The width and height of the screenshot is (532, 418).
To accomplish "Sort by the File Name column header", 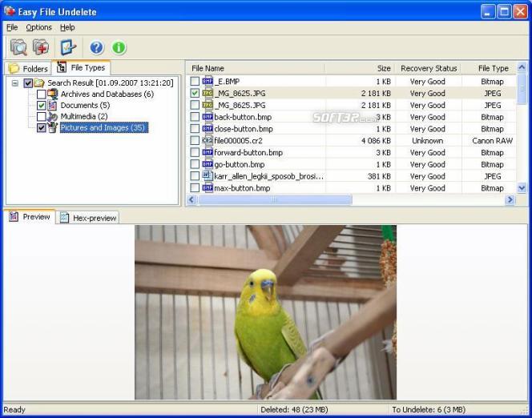I will coord(256,69).
